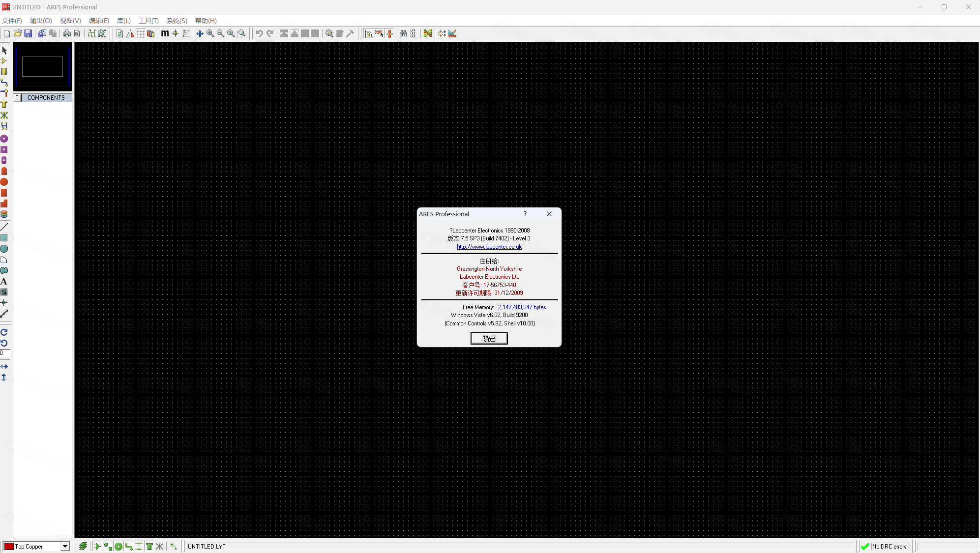
Task: Click No DRC errors status bar
Action: click(x=888, y=546)
